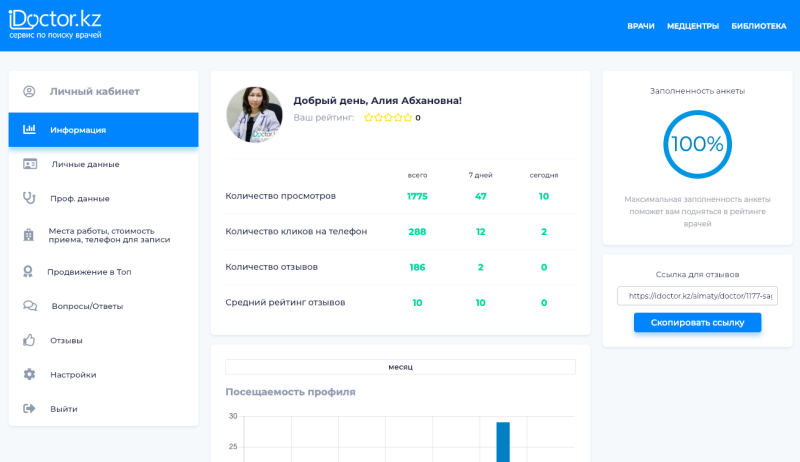Click the Информация bar chart icon

click(x=30, y=130)
